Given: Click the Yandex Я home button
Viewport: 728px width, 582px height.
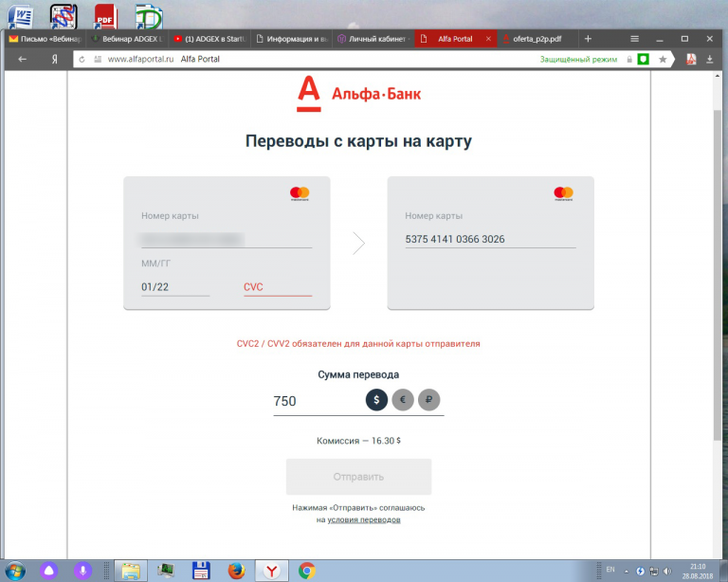Looking at the screenshot, I should coord(55,59).
